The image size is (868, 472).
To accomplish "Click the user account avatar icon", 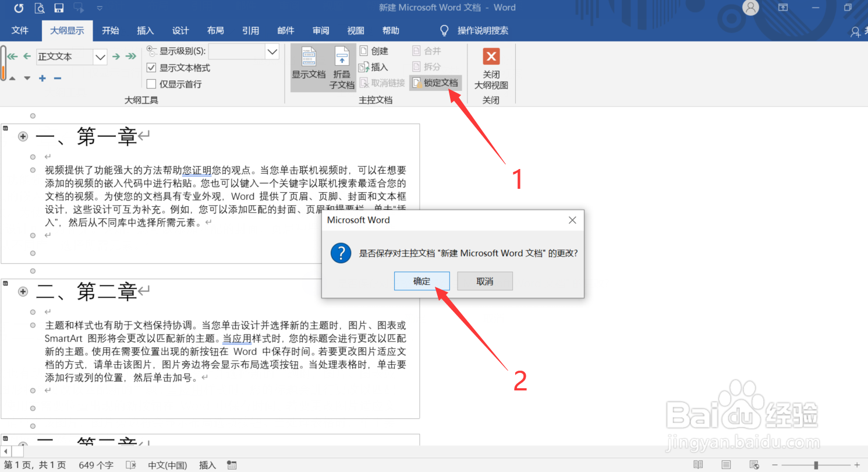I will [752, 8].
